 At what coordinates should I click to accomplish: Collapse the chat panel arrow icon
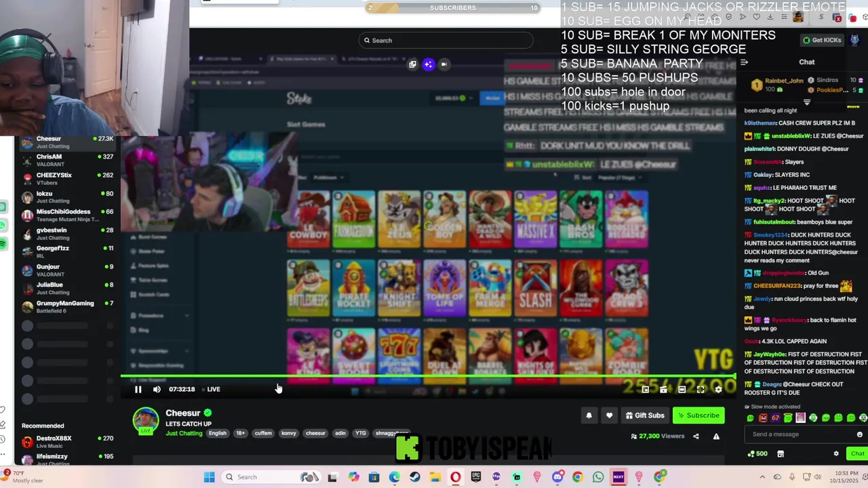[744, 62]
